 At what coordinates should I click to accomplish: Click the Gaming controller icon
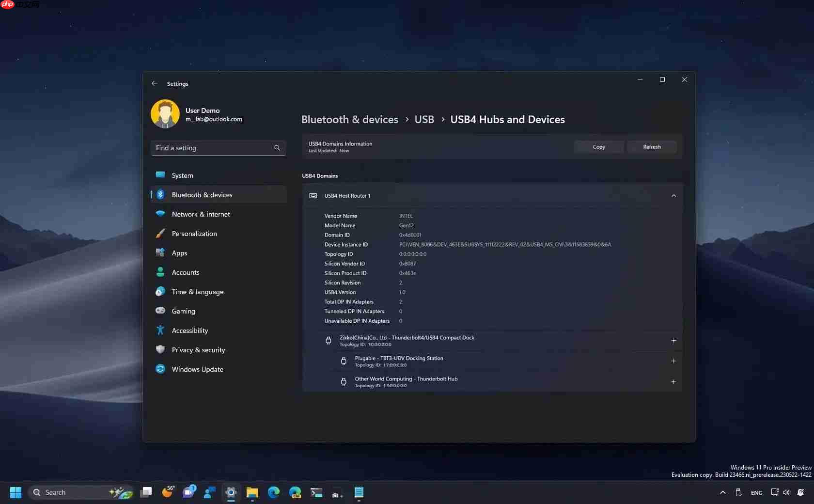pyautogui.click(x=160, y=311)
